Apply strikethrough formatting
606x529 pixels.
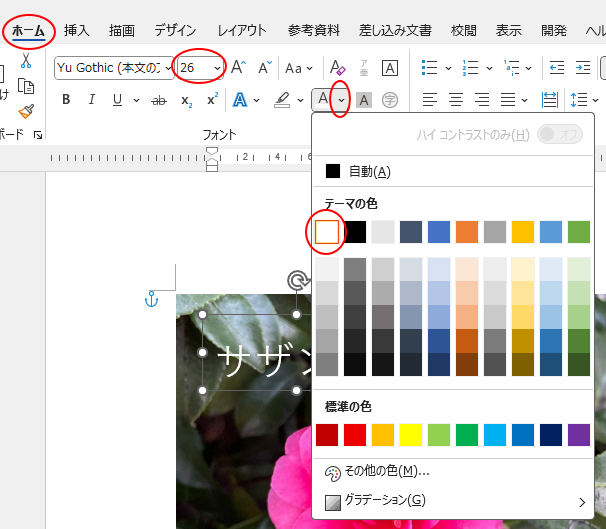(x=159, y=100)
